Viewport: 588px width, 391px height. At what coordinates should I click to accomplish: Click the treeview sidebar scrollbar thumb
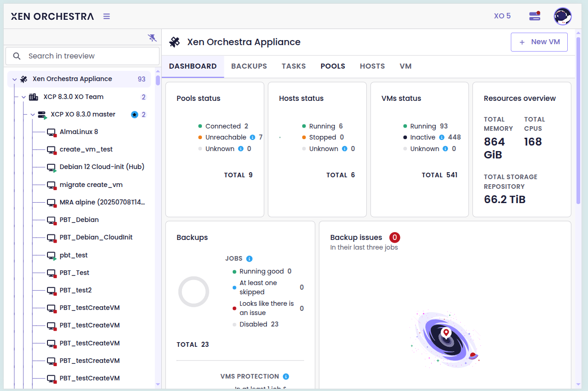[158, 81]
